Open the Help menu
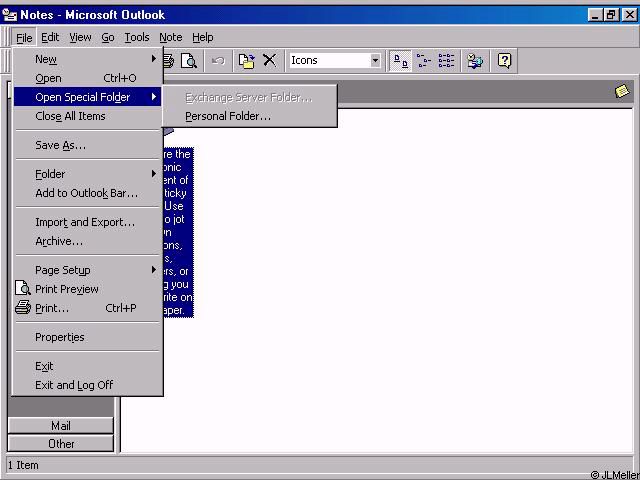The height and width of the screenshot is (480, 640). tap(203, 38)
